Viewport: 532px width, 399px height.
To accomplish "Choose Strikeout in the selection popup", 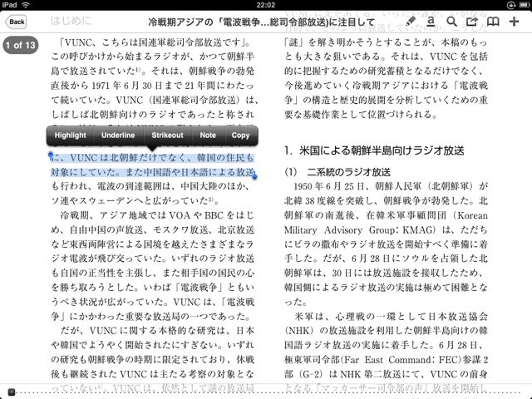I will [x=167, y=135].
